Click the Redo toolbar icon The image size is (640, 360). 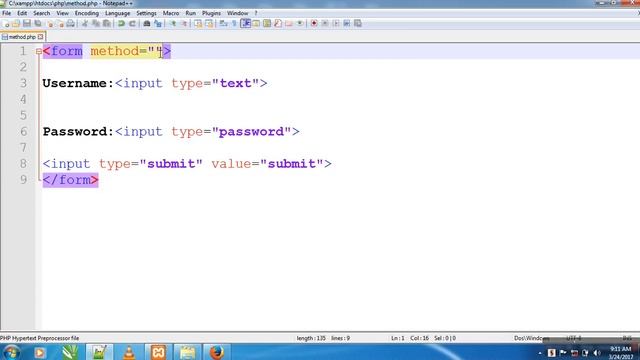[x=132, y=24]
